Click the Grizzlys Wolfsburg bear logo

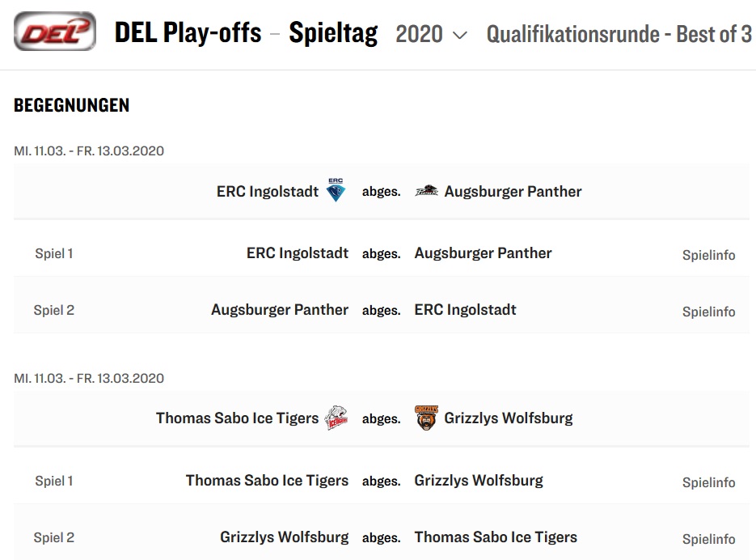coord(426,418)
